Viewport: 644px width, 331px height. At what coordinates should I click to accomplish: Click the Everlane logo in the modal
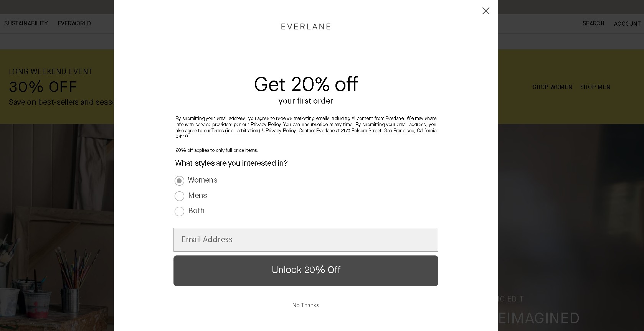[305, 26]
